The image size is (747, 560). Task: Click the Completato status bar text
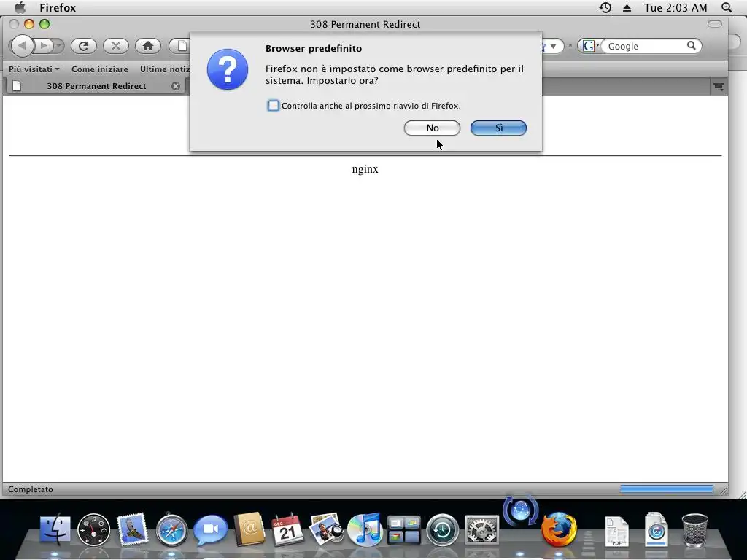tap(31, 489)
